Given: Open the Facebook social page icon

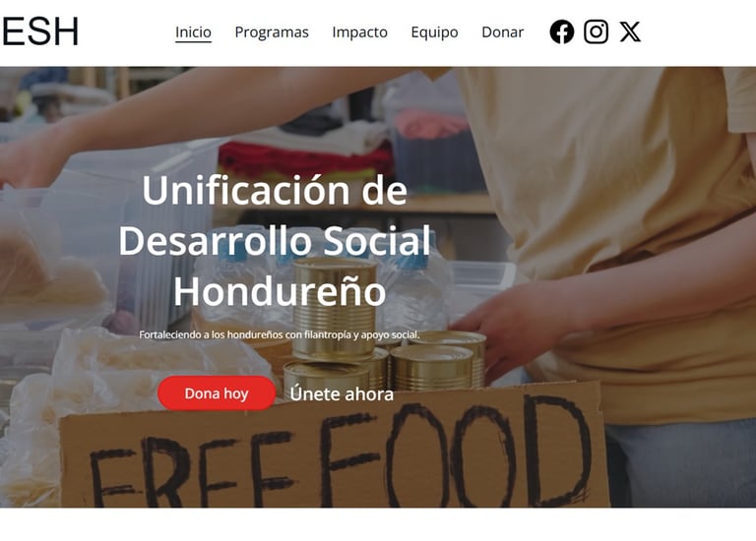Looking at the screenshot, I should pos(562,31).
